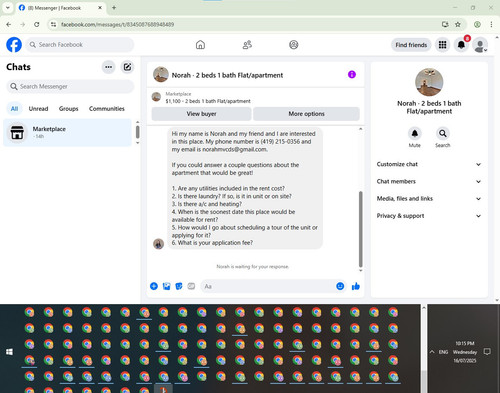This screenshot has height=393, width=500.
Task: Open more actions plus icon in composer
Action: tap(154, 286)
